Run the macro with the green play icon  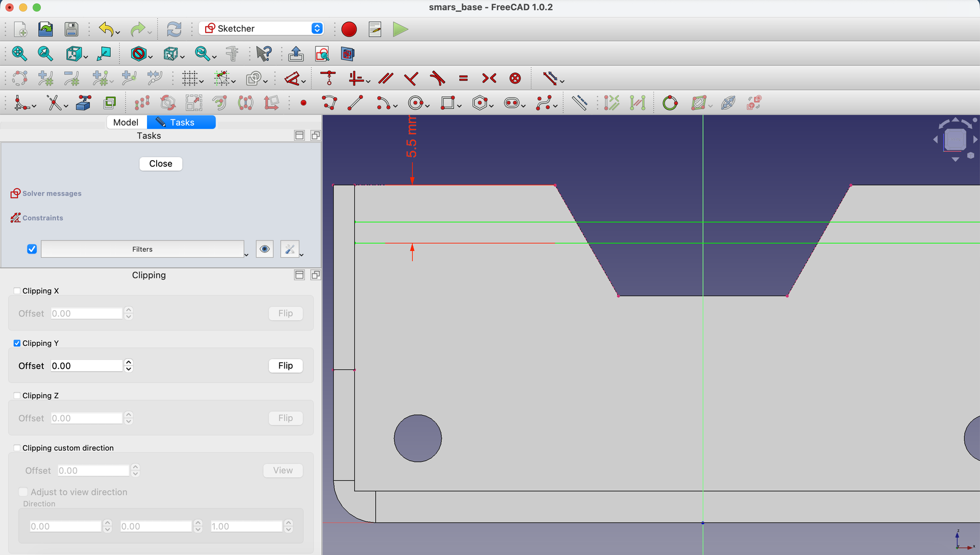[x=400, y=29]
